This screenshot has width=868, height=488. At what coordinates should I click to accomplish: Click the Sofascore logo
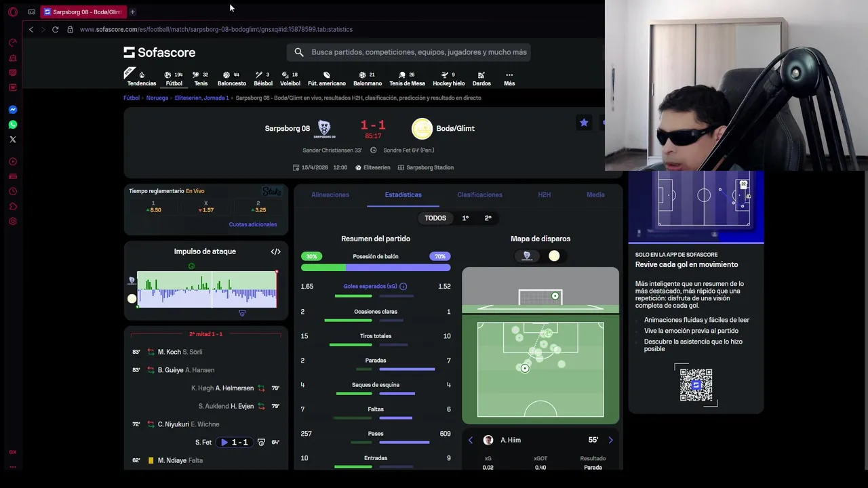click(159, 52)
